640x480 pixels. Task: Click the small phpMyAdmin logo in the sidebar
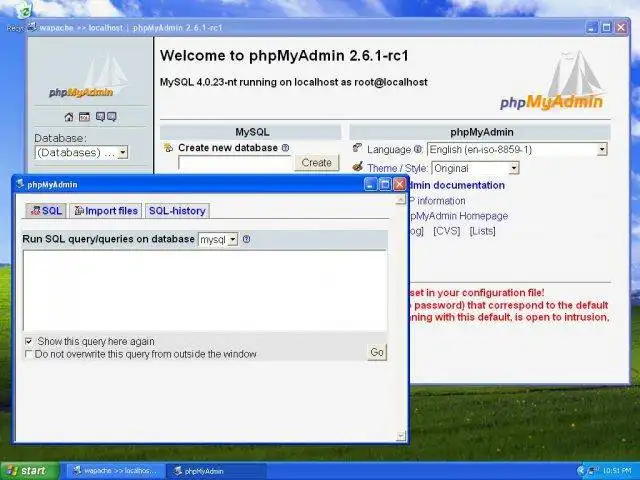87,76
